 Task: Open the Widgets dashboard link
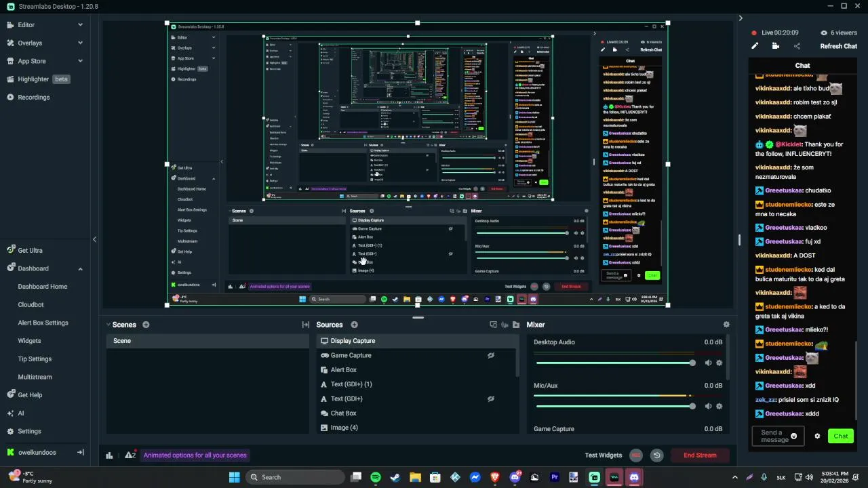coord(29,341)
